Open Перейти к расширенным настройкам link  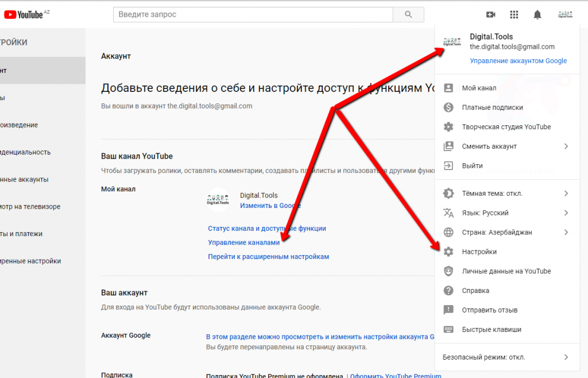269,256
